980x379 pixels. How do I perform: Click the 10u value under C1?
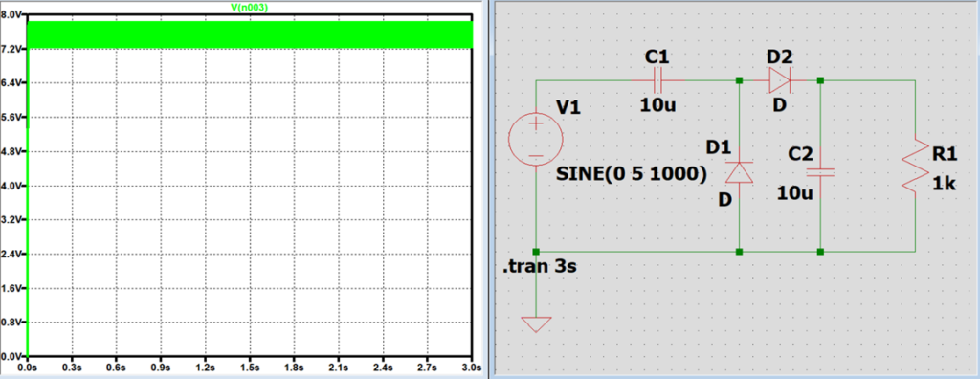coord(657,105)
